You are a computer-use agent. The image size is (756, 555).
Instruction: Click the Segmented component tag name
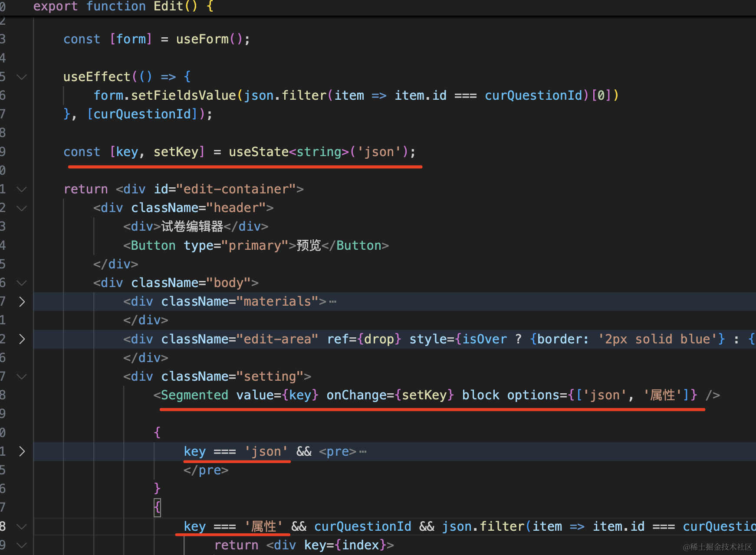pos(194,395)
